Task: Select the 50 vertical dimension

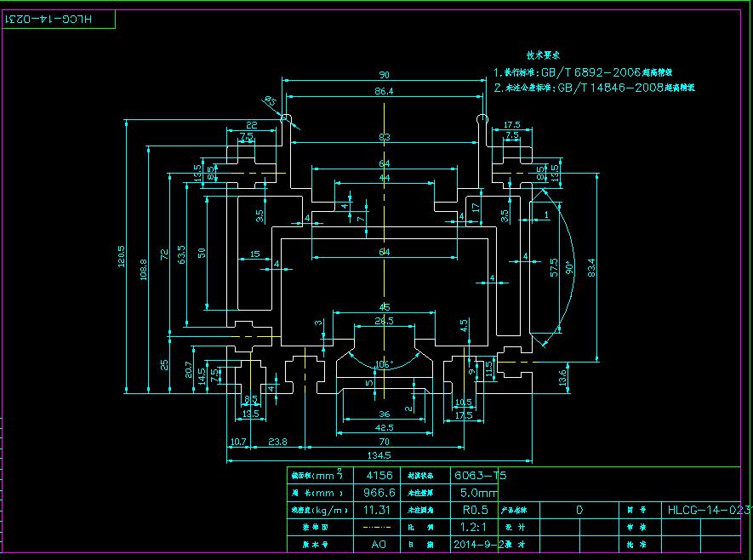Action: coord(202,253)
